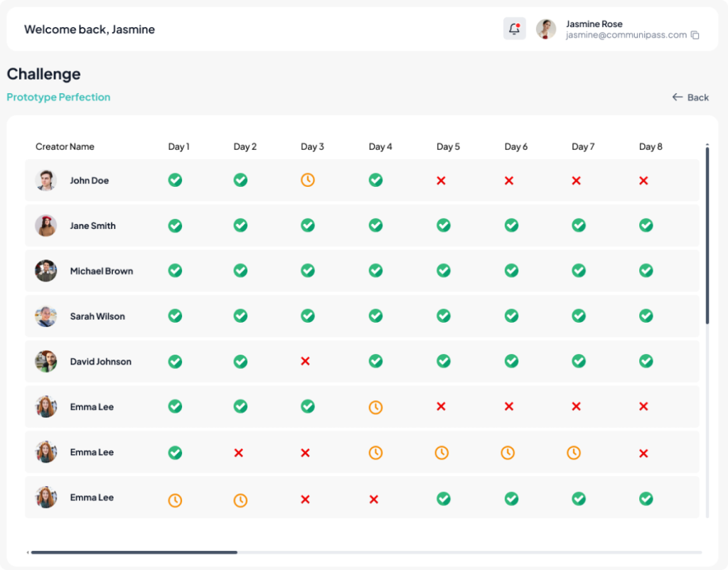
Task: Click the Creator Name column header
Action: point(65,147)
